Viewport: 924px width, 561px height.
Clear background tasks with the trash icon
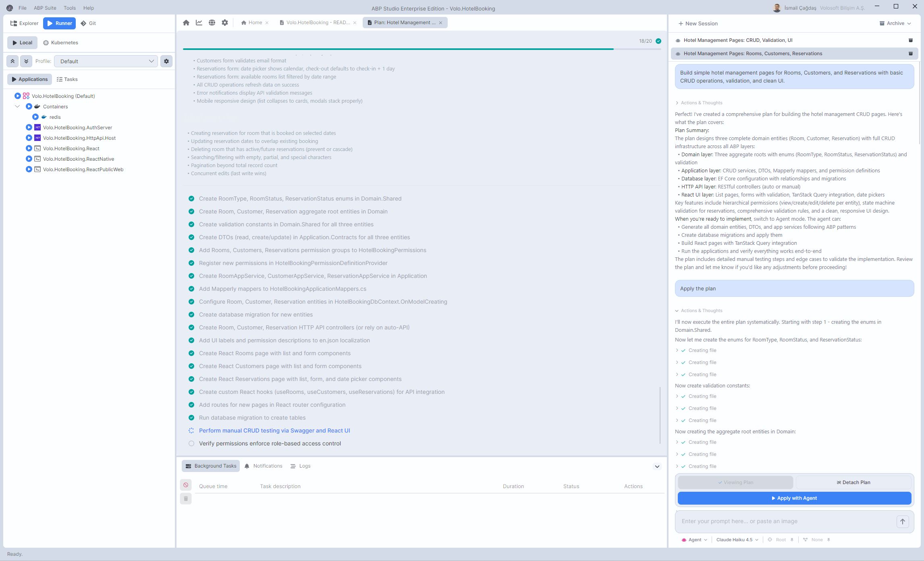click(186, 499)
